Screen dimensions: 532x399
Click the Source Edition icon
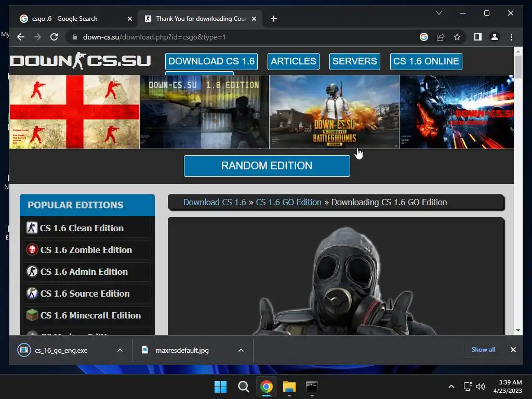pos(32,293)
